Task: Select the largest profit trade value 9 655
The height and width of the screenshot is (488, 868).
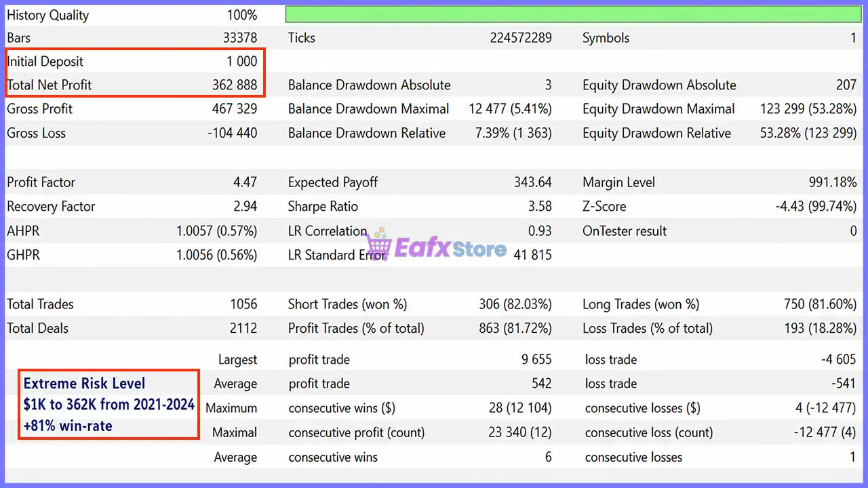Action: point(536,360)
